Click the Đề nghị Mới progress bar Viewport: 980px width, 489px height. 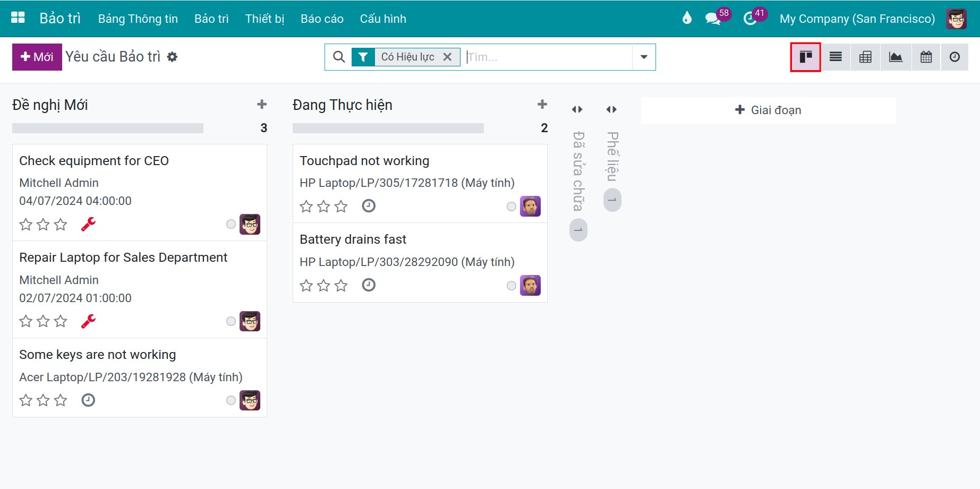tap(108, 128)
